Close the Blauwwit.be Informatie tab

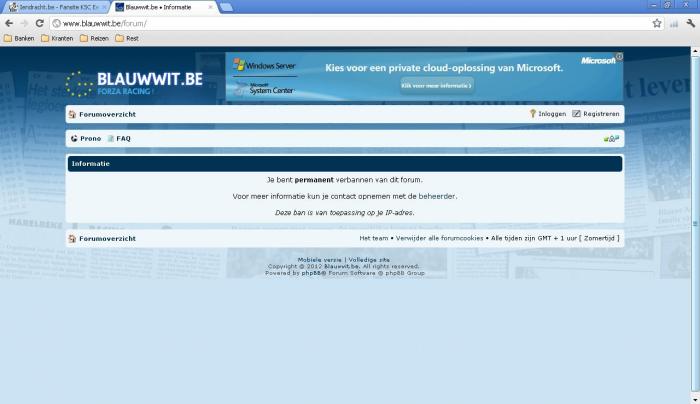pyautogui.click(x=210, y=7)
